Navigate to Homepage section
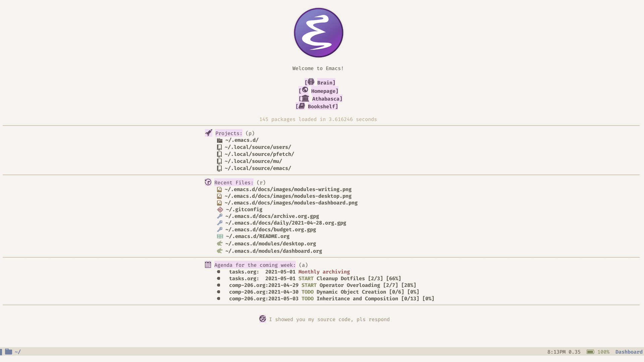 point(318,90)
